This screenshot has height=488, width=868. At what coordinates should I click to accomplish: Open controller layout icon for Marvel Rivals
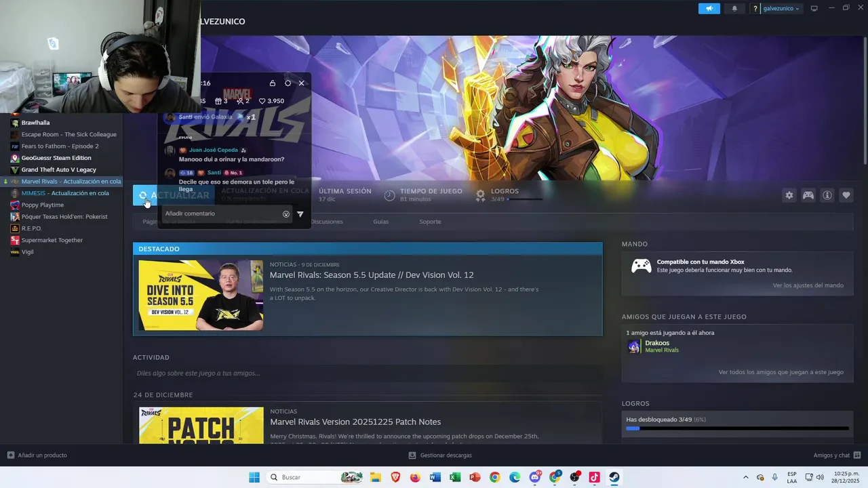pyautogui.click(x=808, y=195)
